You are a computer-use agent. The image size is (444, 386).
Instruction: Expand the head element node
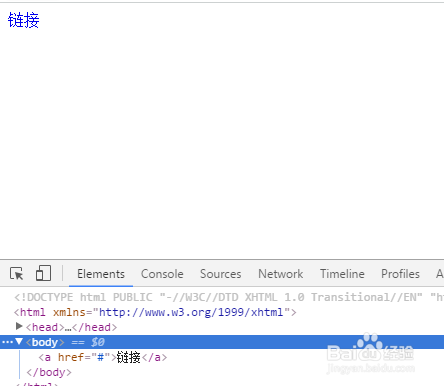pyautogui.click(x=19, y=326)
